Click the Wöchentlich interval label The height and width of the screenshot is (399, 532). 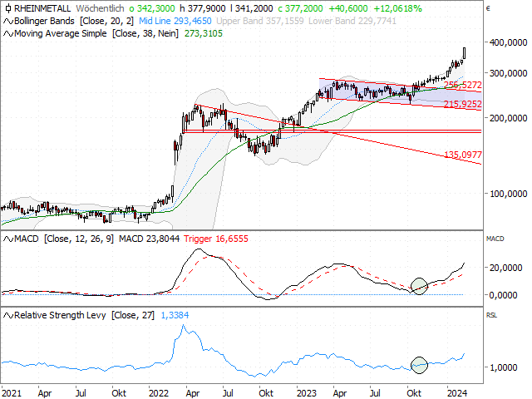click(x=100, y=8)
